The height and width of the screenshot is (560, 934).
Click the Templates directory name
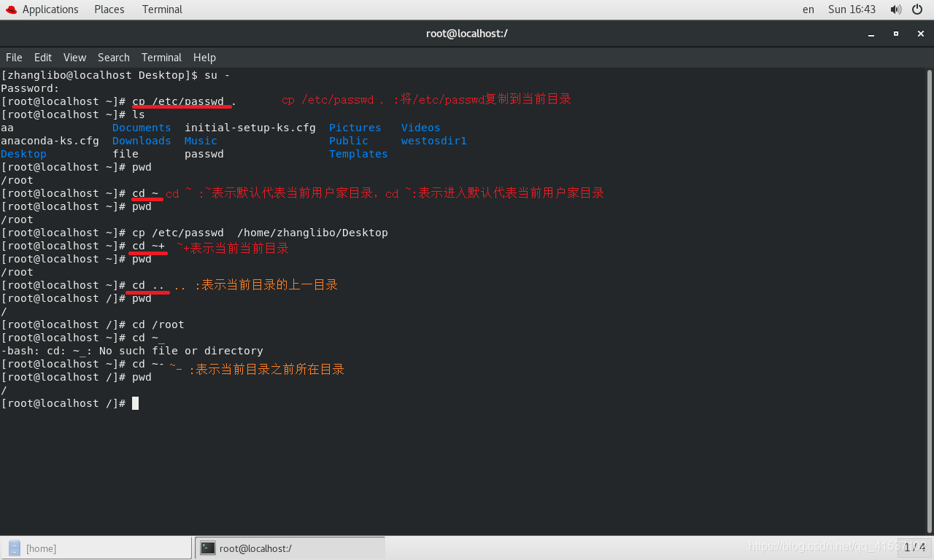pos(358,154)
